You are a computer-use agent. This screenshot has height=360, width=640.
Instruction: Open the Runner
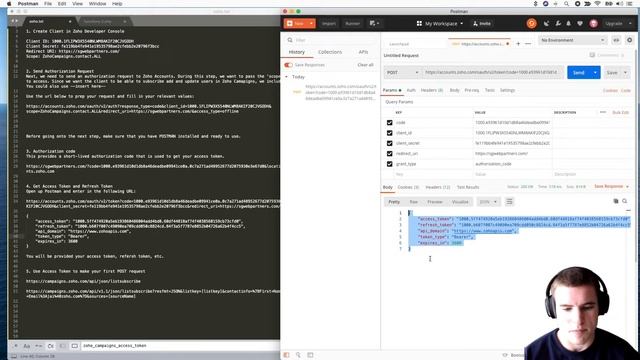click(x=352, y=24)
